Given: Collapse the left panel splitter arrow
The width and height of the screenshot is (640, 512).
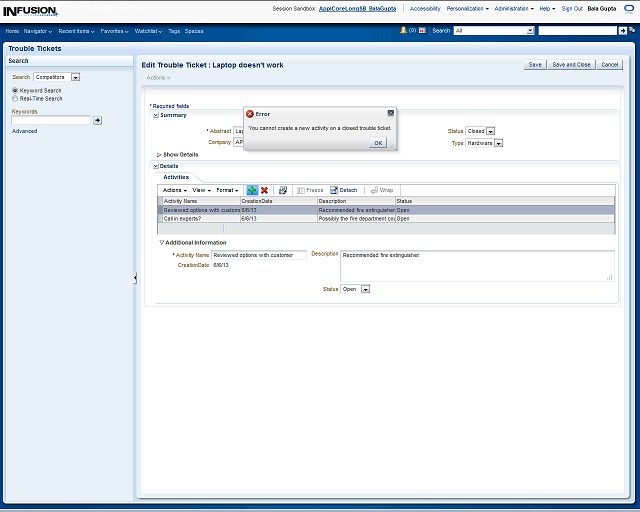Looking at the screenshot, I should [x=135, y=278].
